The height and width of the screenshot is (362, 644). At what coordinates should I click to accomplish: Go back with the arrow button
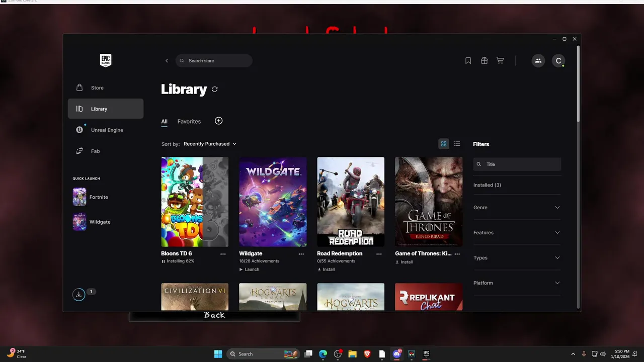(x=167, y=61)
